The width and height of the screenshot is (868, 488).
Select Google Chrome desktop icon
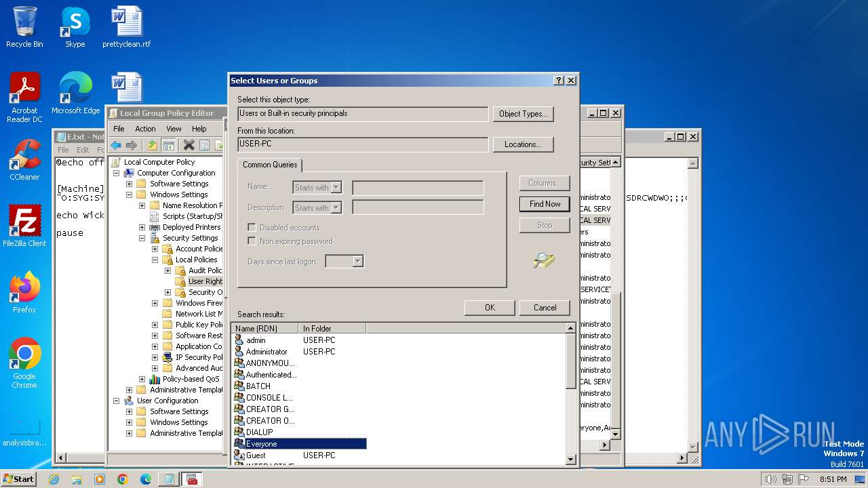pyautogui.click(x=24, y=363)
